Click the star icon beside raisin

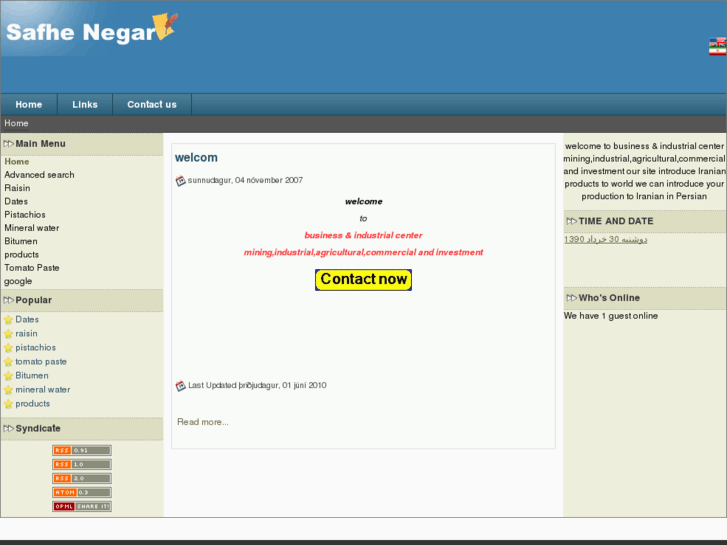8,333
